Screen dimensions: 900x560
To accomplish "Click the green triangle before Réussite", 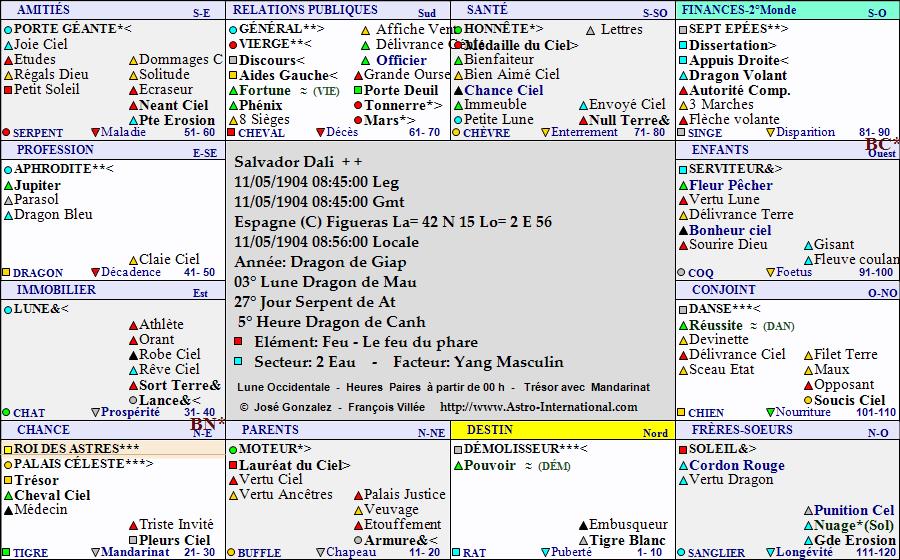I will (682, 325).
